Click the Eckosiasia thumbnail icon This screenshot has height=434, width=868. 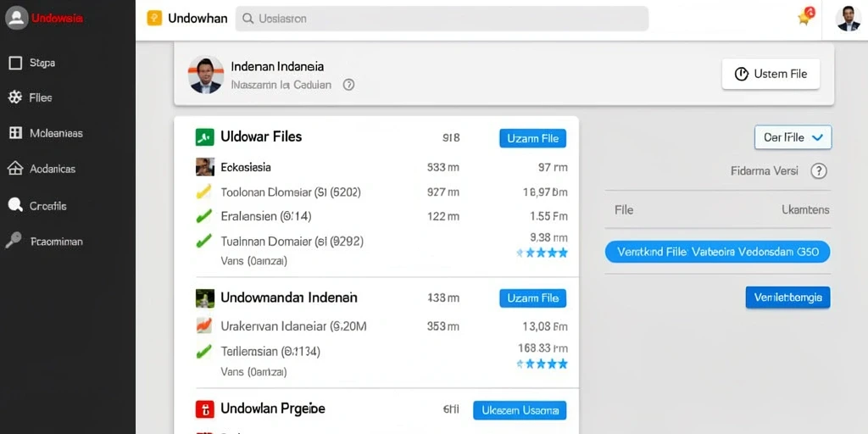(x=205, y=167)
